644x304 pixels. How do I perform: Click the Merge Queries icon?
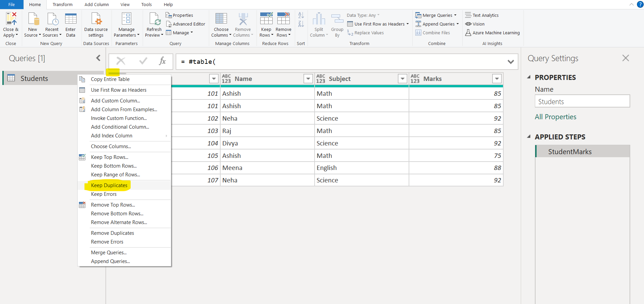[x=418, y=15]
